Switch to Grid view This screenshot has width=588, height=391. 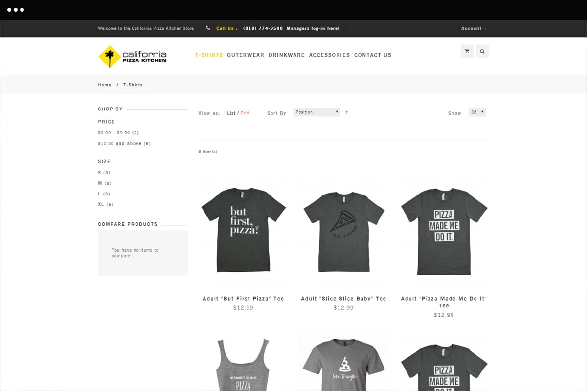pos(245,113)
